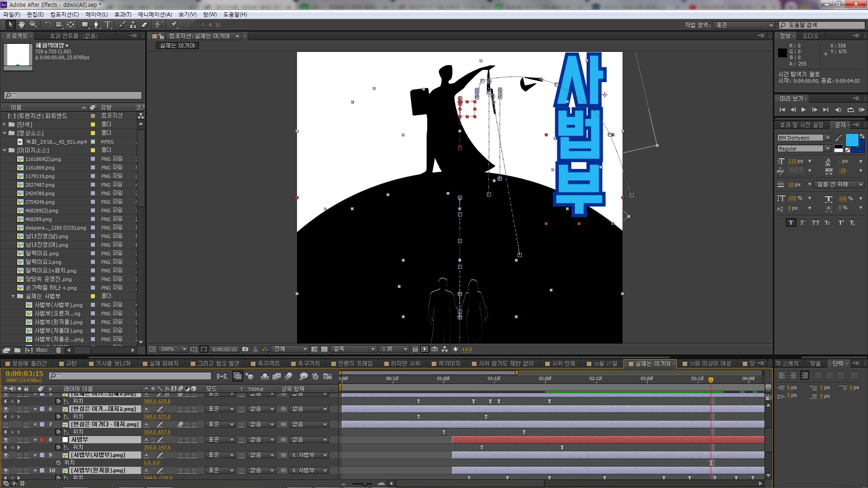Open the Graph Editor in timeline

(328, 376)
